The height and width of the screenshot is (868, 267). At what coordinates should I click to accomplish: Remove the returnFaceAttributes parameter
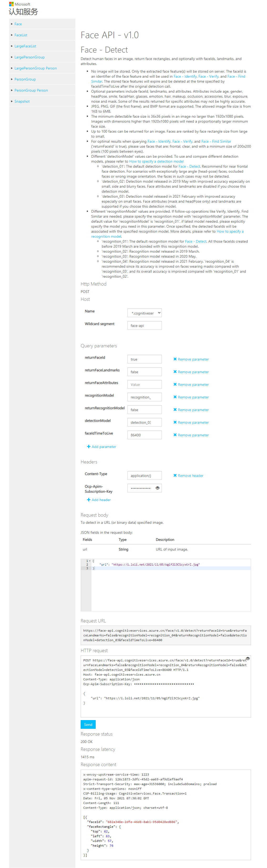[191, 385]
